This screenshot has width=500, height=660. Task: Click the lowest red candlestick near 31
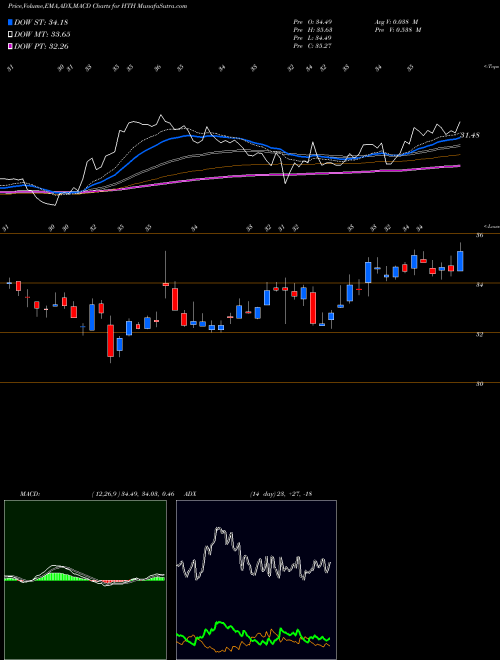click(x=111, y=340)
